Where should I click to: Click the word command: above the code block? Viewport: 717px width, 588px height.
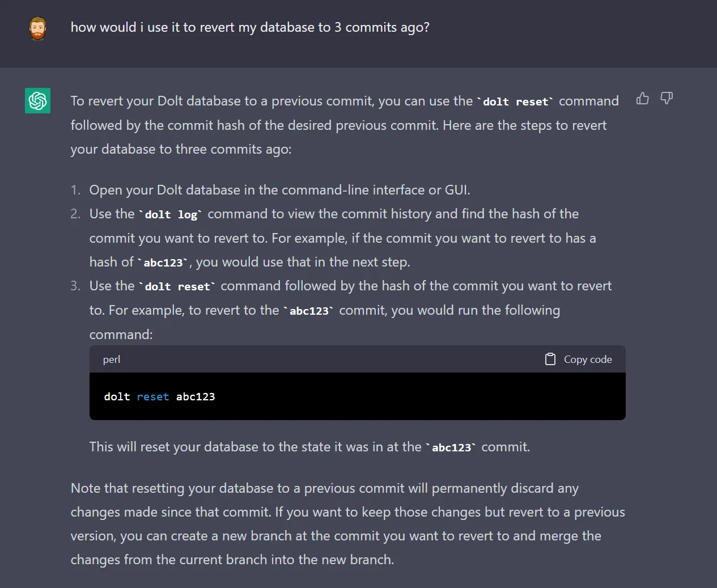[x=121, y=335]
